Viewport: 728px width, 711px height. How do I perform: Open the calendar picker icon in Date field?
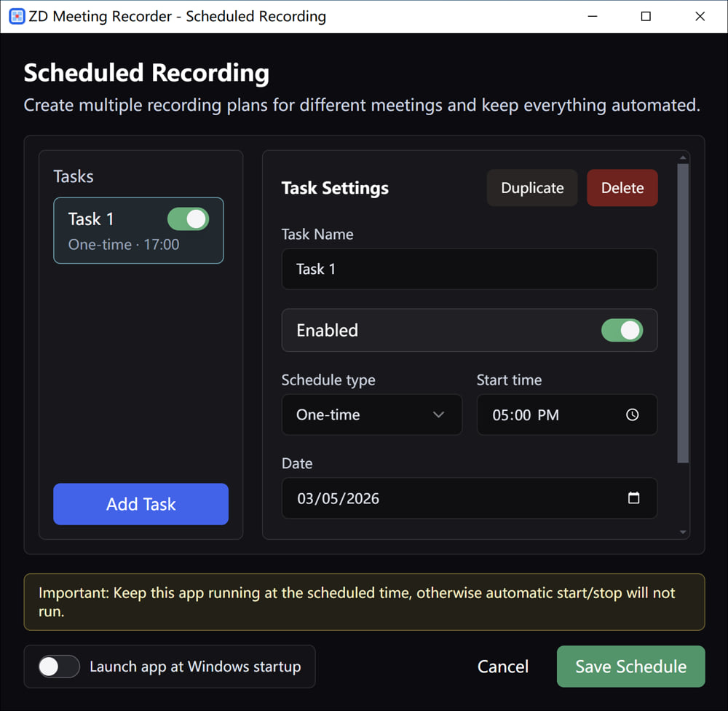pos(633,498)
